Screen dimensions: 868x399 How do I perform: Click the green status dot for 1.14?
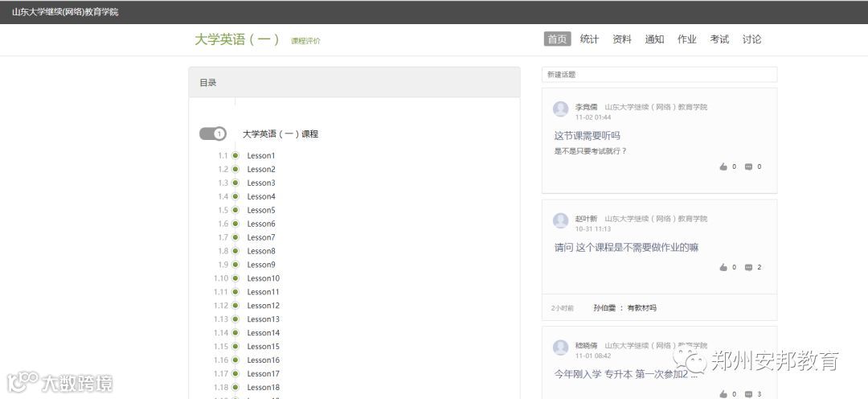coord(235,333)
